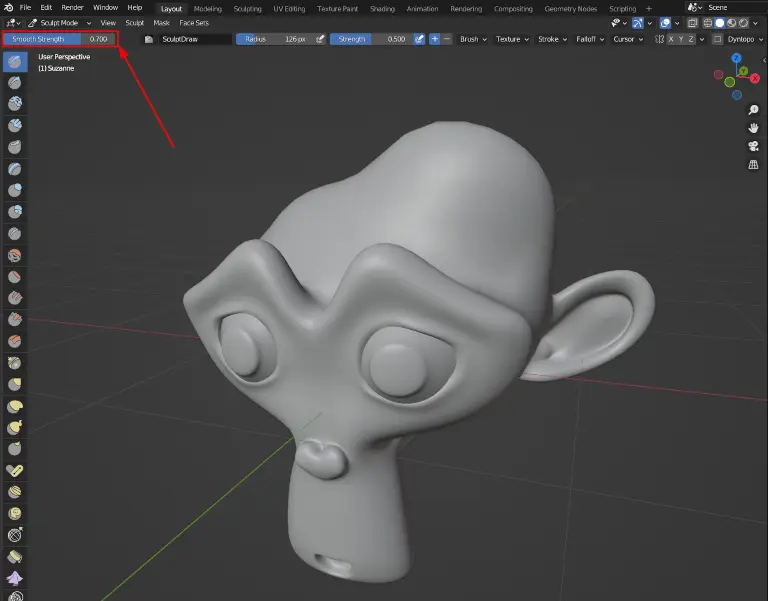Toggle camera view with camera icon
768x601 pixels.
pyautogui.click(x=753, y=146)
